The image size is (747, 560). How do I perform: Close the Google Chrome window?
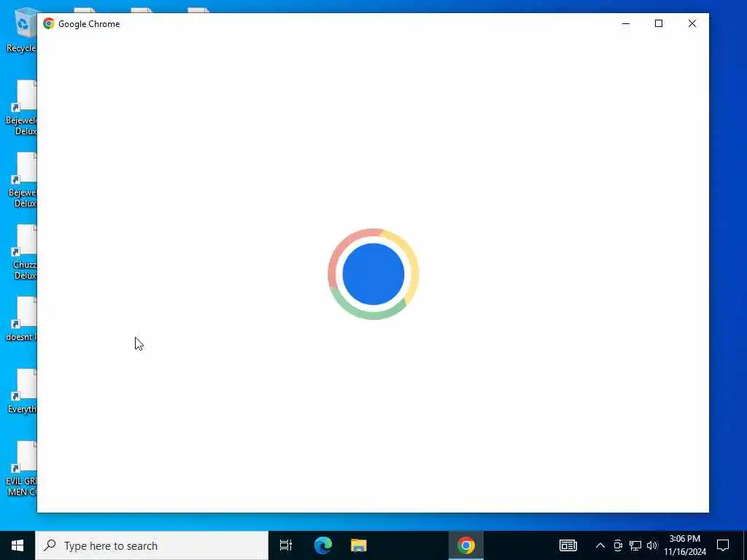692,23
